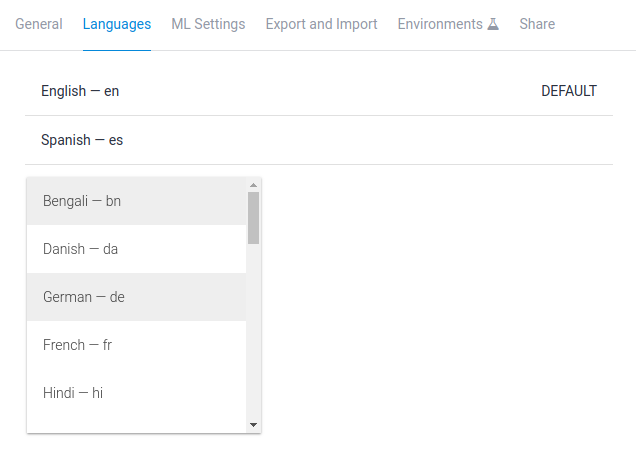Click the blank row beneath Hindi option
Screen dimensions: 636x450
(x=136, y=425)
